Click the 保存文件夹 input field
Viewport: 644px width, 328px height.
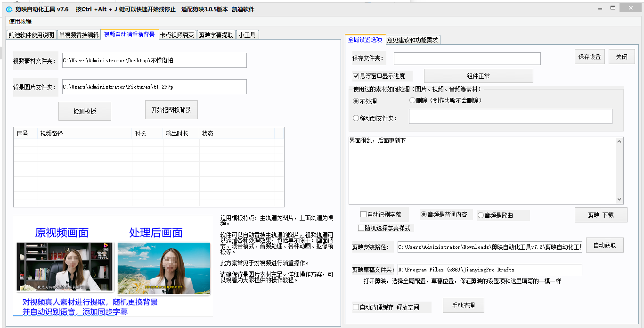coord(467,58)
